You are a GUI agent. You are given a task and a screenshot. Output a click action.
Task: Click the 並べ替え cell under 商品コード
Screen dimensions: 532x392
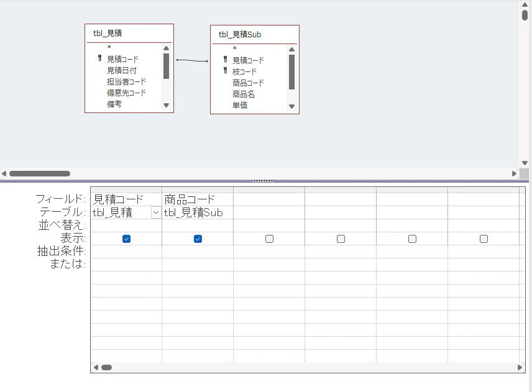click(197, 225)
